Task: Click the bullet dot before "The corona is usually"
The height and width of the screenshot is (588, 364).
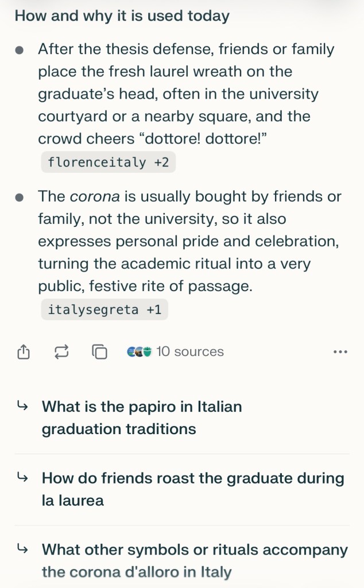Action: pos(20,197)
